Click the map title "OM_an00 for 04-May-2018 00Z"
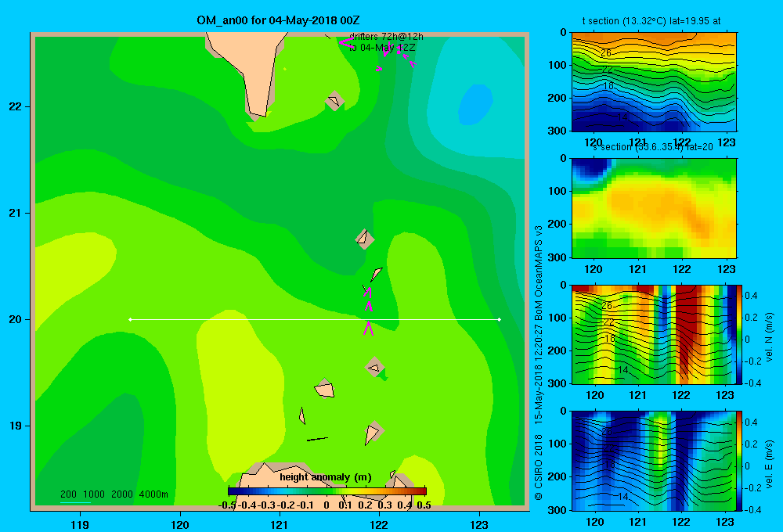Viewport: 783px width, 532px height. [278, 20]
